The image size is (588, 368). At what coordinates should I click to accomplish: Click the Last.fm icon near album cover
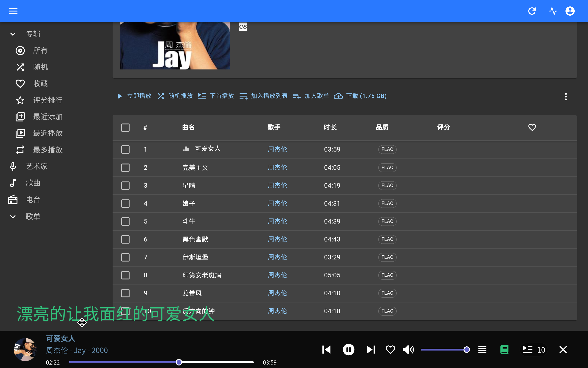243,27
